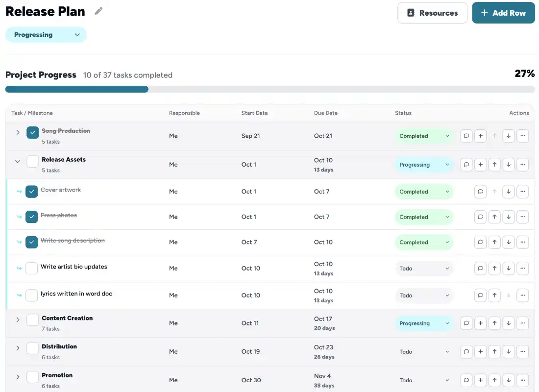Move Distribution row down
The image size is (539, 392).
pos(509,351)
